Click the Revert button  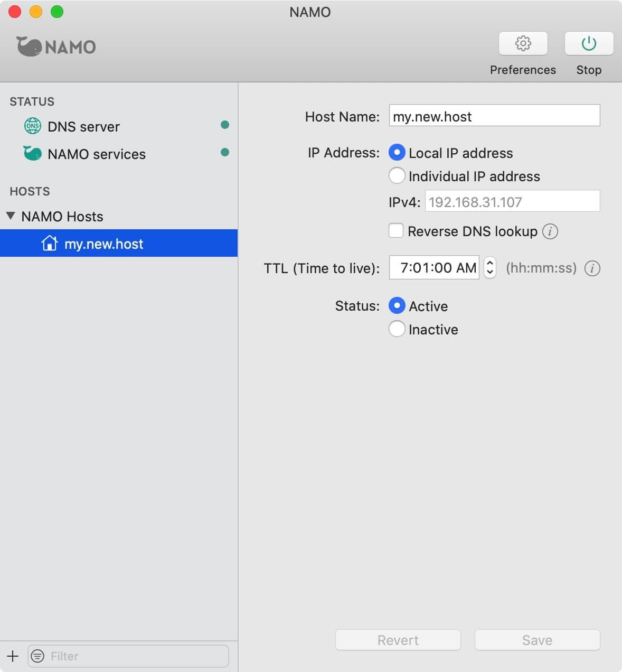[398, 640]
